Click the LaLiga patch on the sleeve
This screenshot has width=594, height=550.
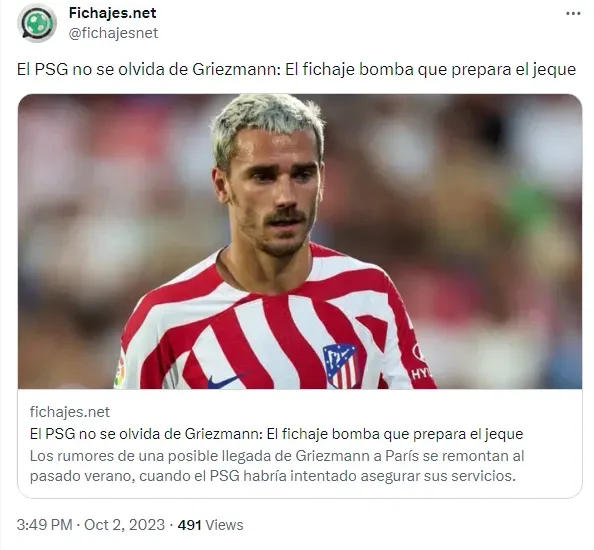[x=120, y=373]
